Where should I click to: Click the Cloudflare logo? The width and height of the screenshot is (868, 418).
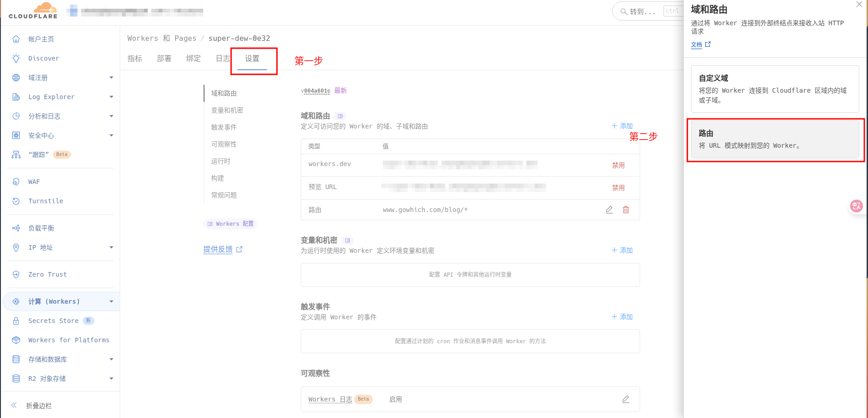coord(33,11)
